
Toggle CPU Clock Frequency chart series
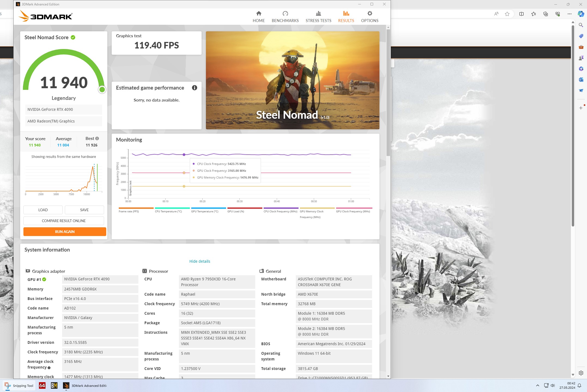pos(280,211)
